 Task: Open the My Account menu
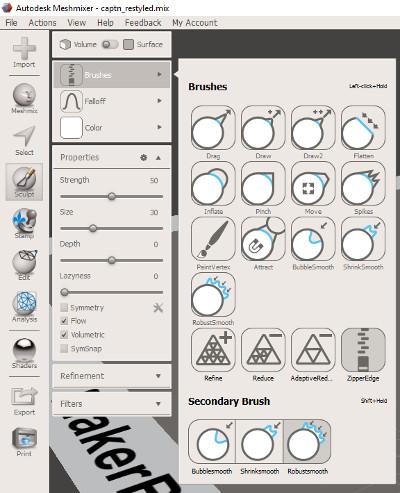(195, 23)
